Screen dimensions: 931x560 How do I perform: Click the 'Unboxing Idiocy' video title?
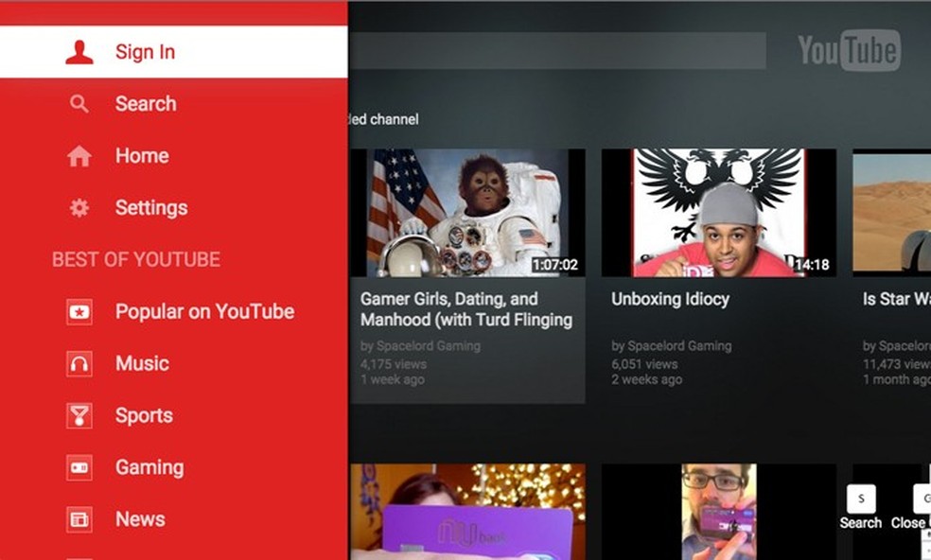671,299
